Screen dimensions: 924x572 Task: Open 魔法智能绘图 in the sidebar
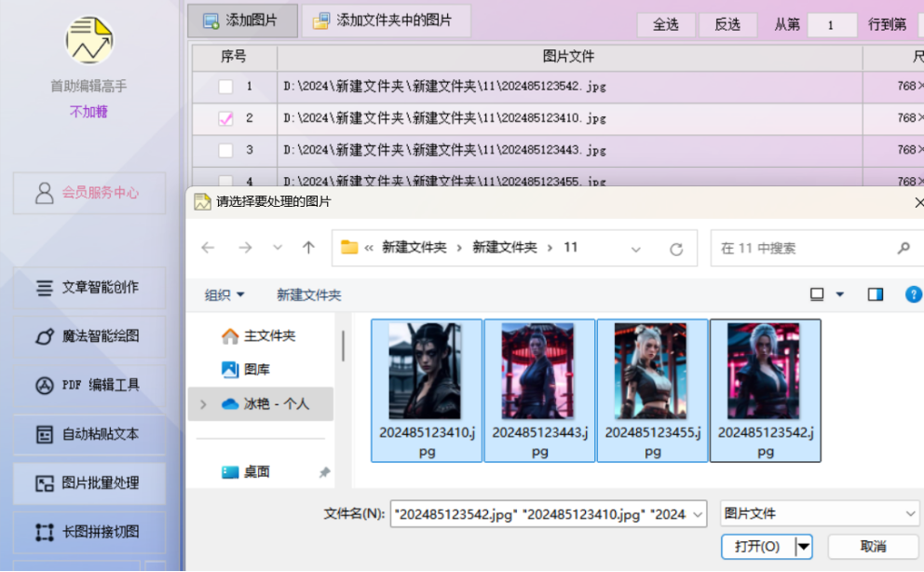[89, 336]
